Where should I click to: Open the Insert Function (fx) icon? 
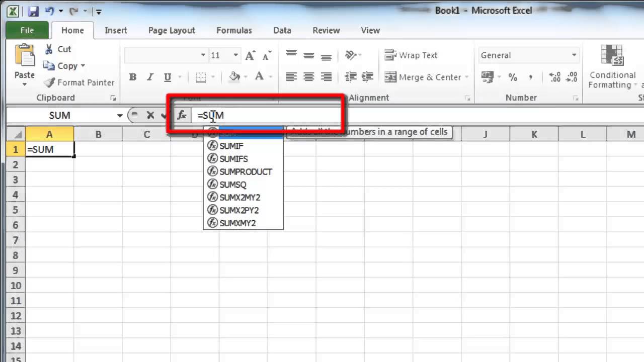click(181, 115)
